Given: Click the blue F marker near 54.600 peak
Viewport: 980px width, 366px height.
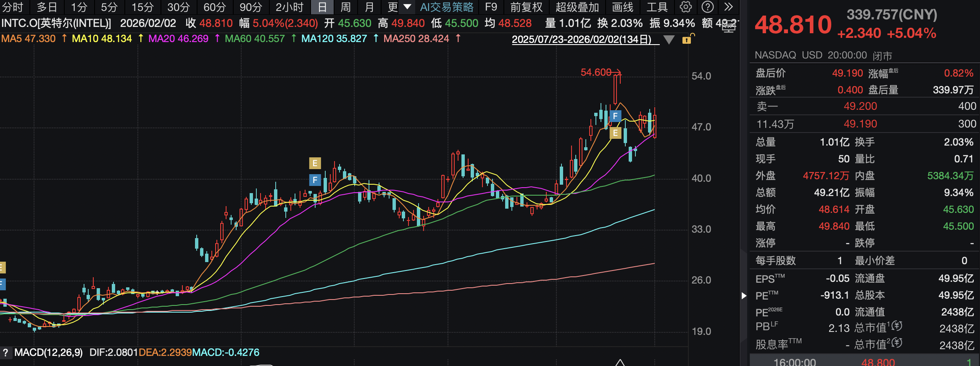Looking at the screenshot, I should pyautogui.click(x=615, y=116).
